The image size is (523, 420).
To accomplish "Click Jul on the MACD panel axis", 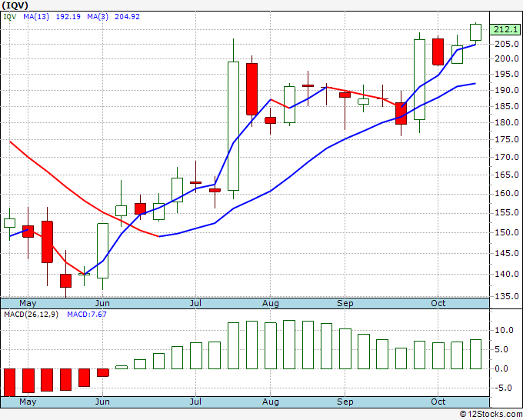I will [x=195, y=402].
